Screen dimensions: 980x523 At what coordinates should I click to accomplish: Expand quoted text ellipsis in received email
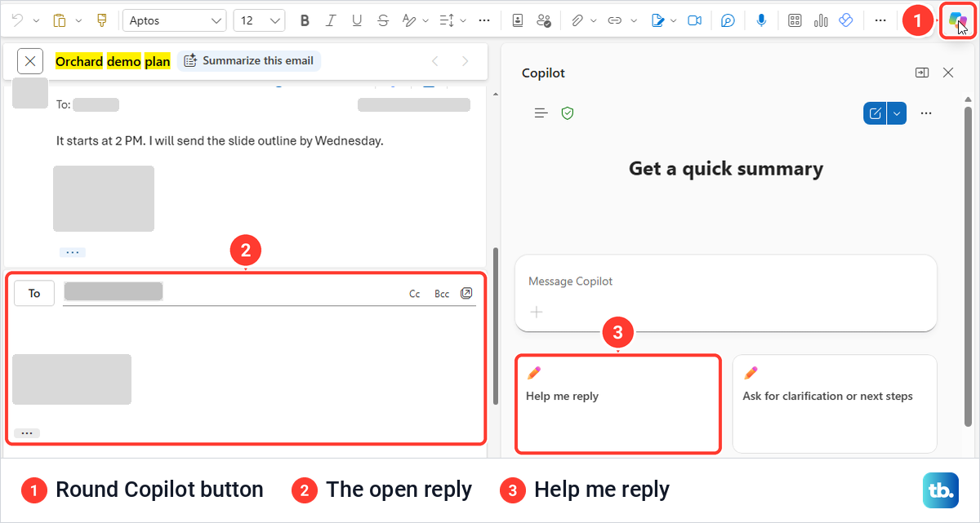coord(72,252)
